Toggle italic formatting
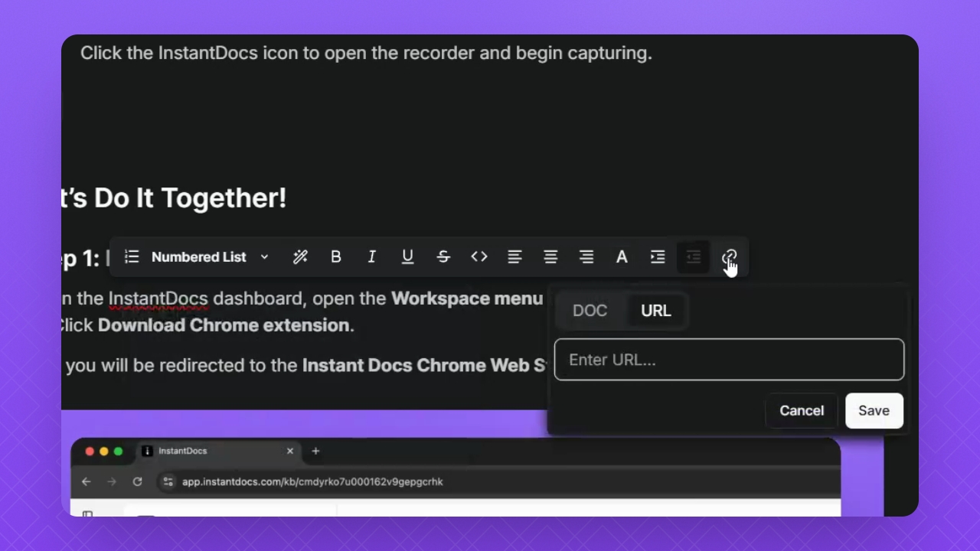Image resolution: width=980 pixels, height=551 pixels. (x=372, y=257)
